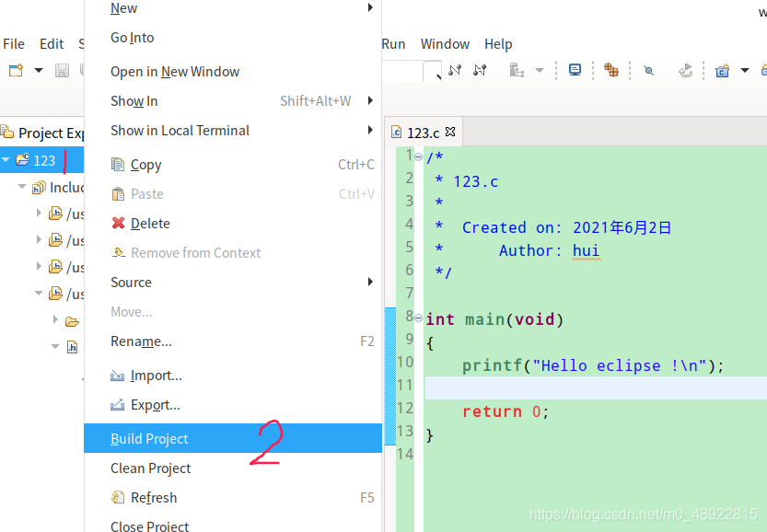
Task: Collapse the 123 project tree node
Action: [6, 160]
